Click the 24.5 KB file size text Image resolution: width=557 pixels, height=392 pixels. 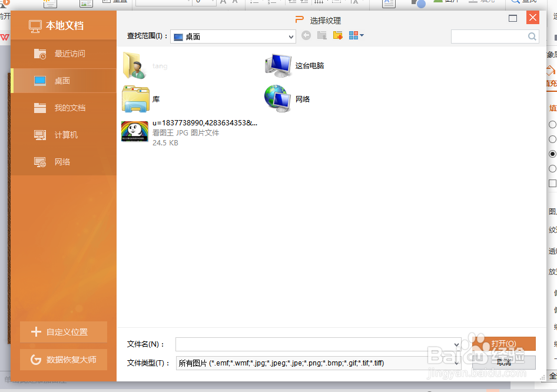(x=165, y=143)
